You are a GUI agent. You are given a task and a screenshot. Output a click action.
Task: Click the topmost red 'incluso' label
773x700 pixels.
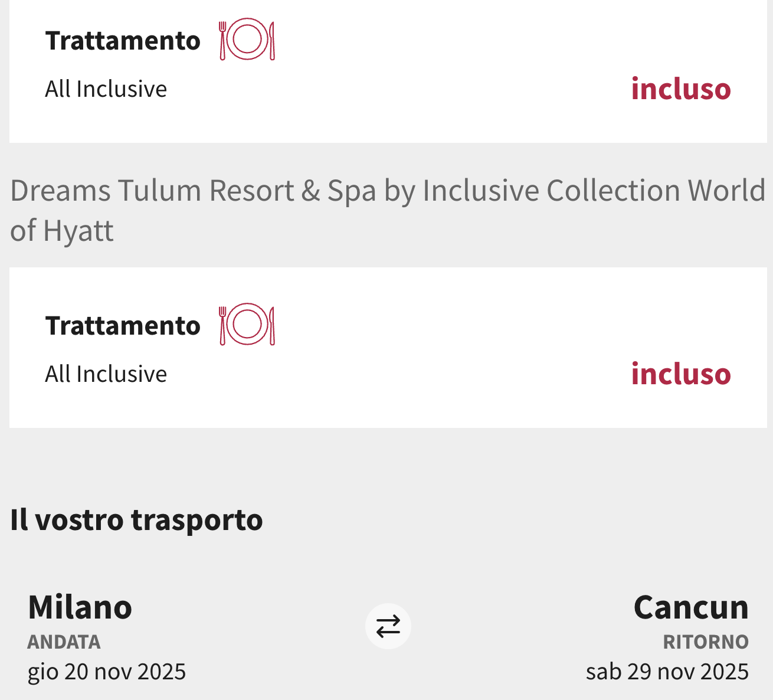pos(681,89)
